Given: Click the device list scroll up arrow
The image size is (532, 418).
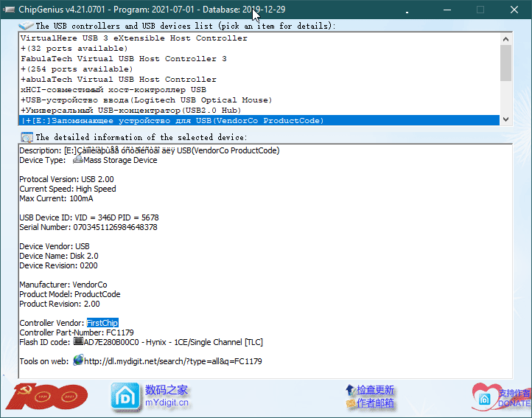Looking at the screenshot, I should click(506, 39).
